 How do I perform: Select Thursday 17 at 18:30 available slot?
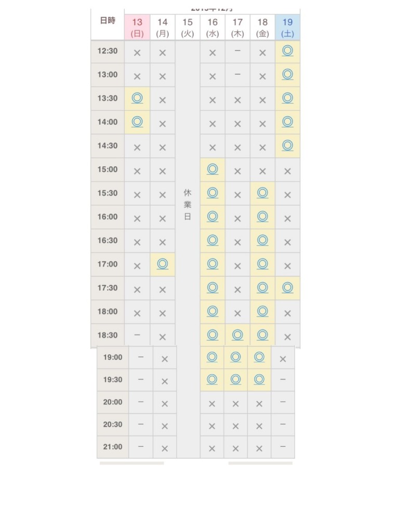pos(237,335)
